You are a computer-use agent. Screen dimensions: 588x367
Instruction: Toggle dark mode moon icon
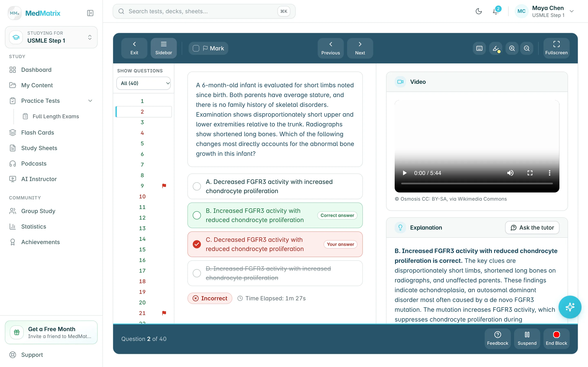(478, 11)
